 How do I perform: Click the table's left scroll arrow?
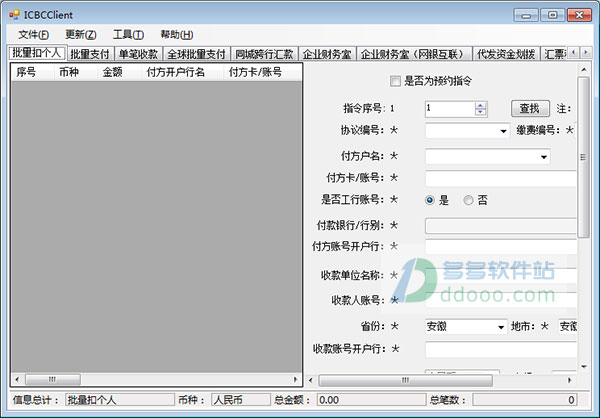(17, 380)
